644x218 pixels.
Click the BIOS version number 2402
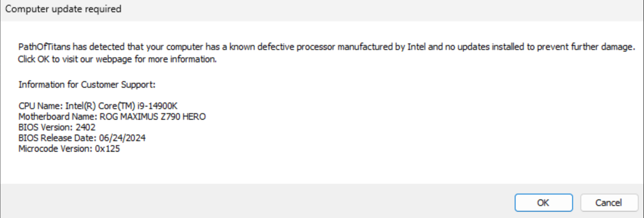click(x=85, y=127)
